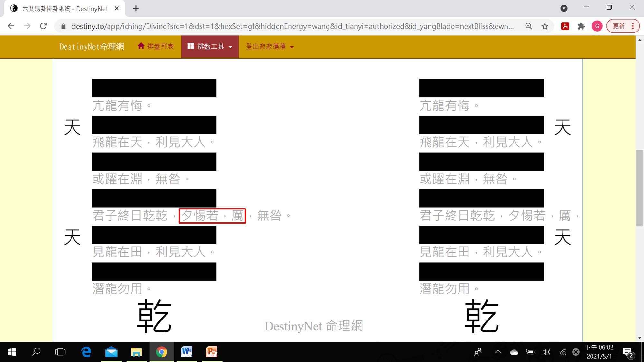Viewport: 644px width, 362px height.
Task: Expand the 排盤工具 dropdown menu
Action: coord(210,47)
